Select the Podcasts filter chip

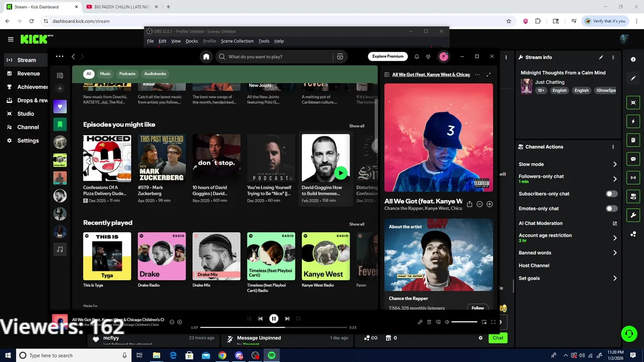pos(127,73)
